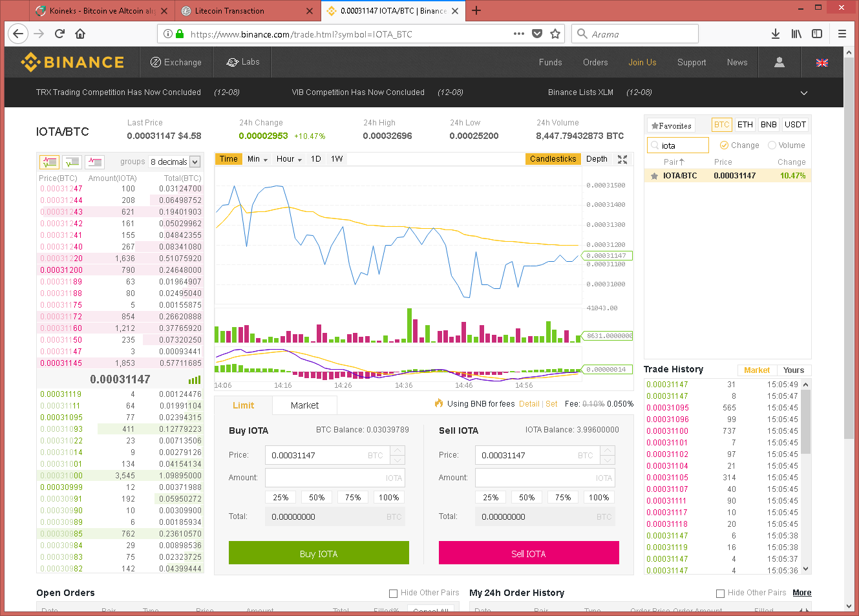
Task: Click the Binance logo
Action: (72, 62)
